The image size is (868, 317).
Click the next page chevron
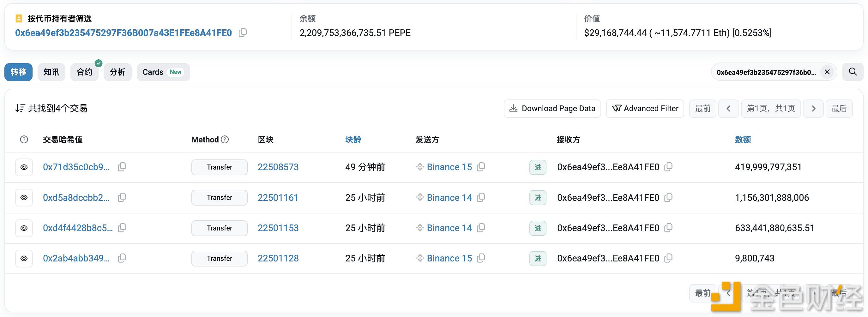point(813,108)
